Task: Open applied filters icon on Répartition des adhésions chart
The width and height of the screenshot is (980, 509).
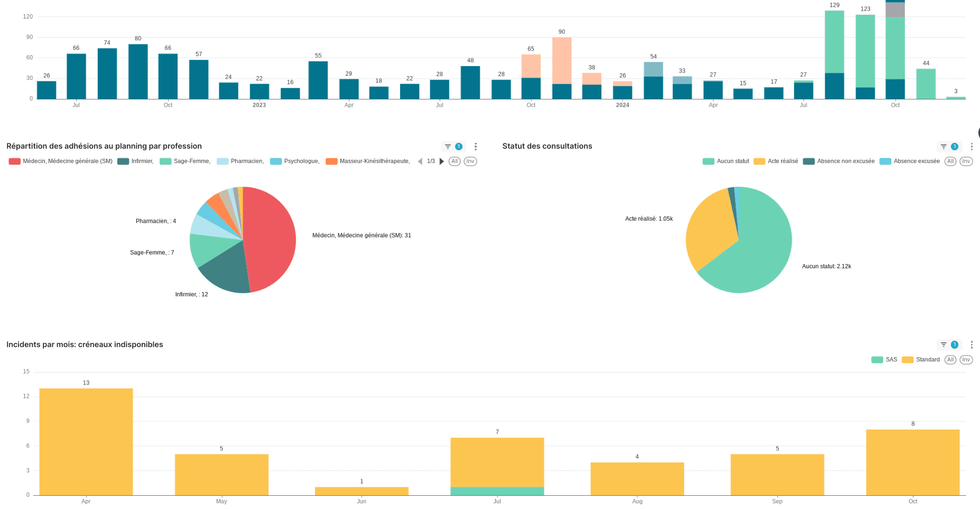Action: pos(448,147)
